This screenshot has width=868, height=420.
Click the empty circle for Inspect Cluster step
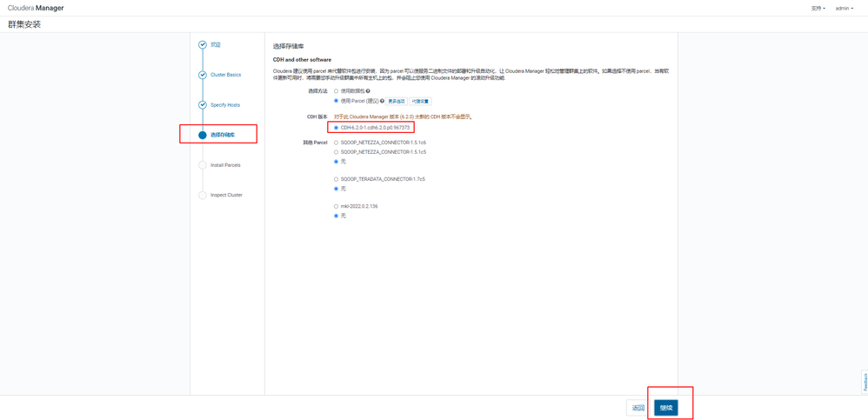(203, 195)
